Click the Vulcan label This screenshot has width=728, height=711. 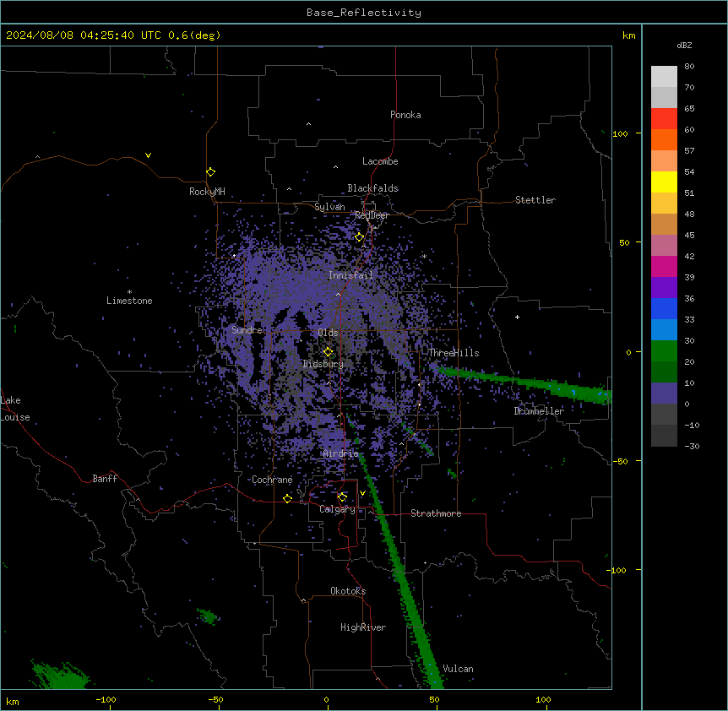pyautogui.click(x=459, y=669)
